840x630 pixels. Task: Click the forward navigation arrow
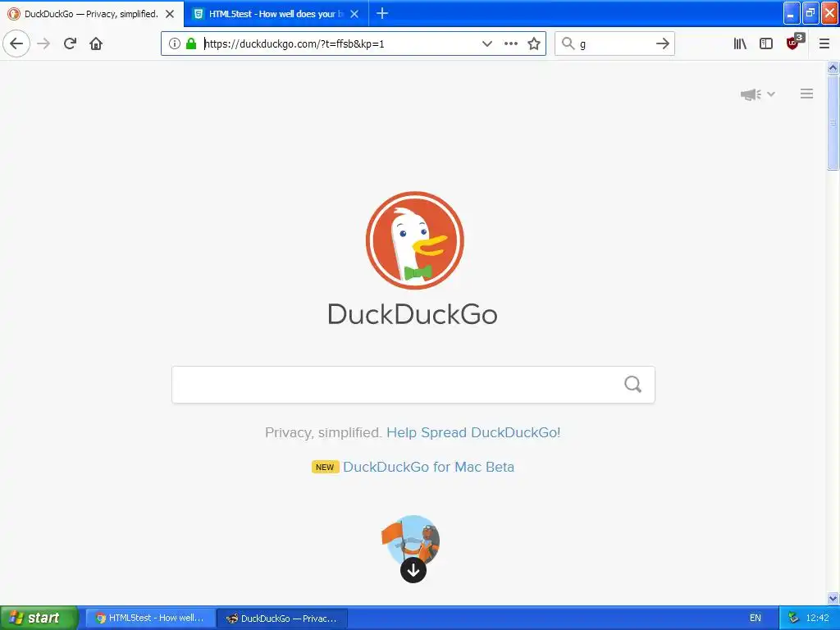pyautogui.click(x=43, y=43)
